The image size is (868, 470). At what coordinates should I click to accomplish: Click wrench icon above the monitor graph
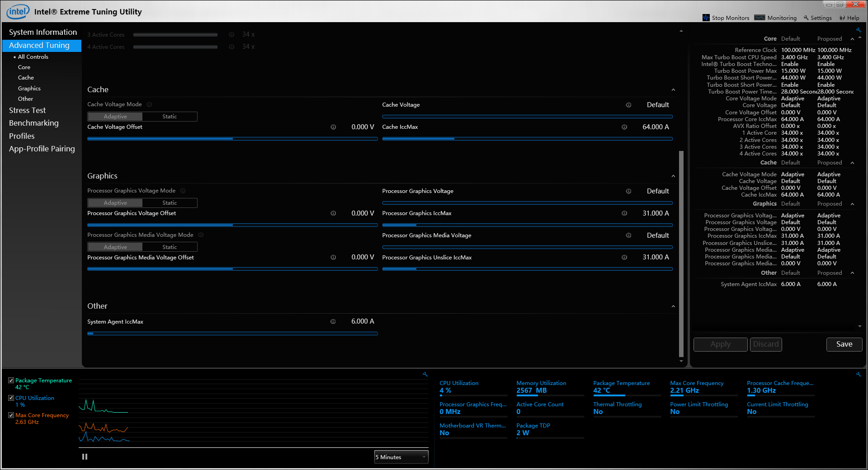[x=425, y=374]
